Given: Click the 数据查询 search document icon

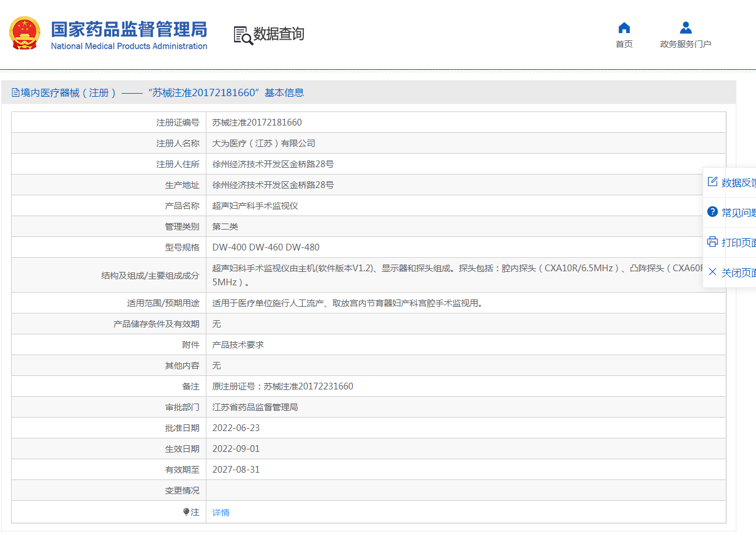Looking at the screenshot, I should coord(243,35).
